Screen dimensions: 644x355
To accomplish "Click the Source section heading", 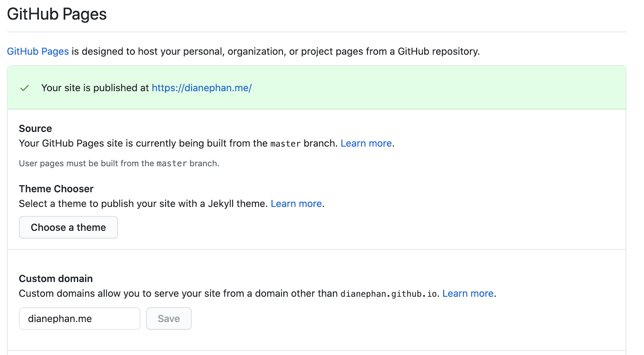I will pos(35,129).
